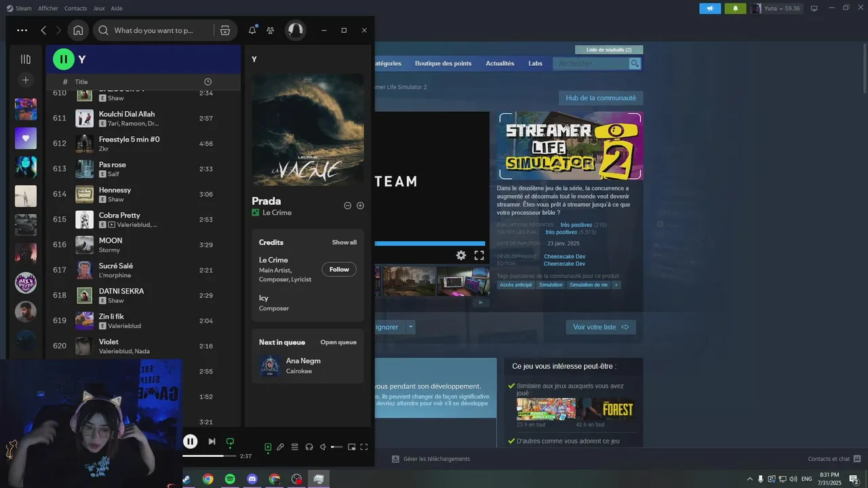The height and width of the screenshot is (488, 868).
Task: Follow Le Crime in Credits
Action: 339,269
